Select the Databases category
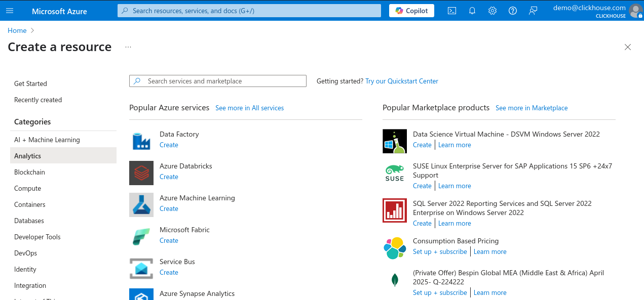 [x=29, y=221]
